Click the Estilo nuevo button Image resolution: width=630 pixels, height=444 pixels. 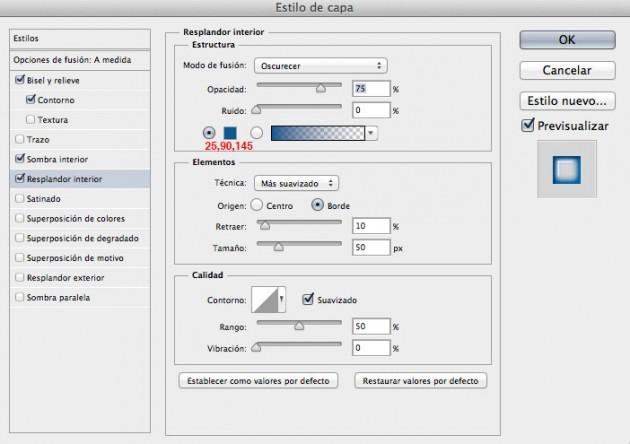(x=567, y=101)
